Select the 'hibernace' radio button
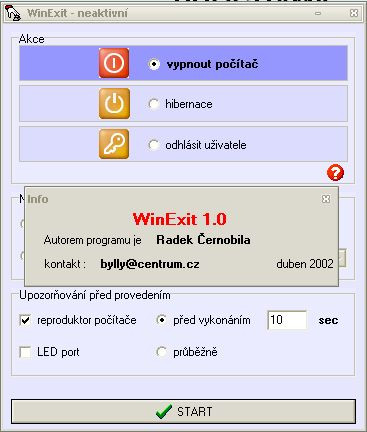The height and width of the screenshot is (432, 367). pyautogui.click(x=154, y=104)
